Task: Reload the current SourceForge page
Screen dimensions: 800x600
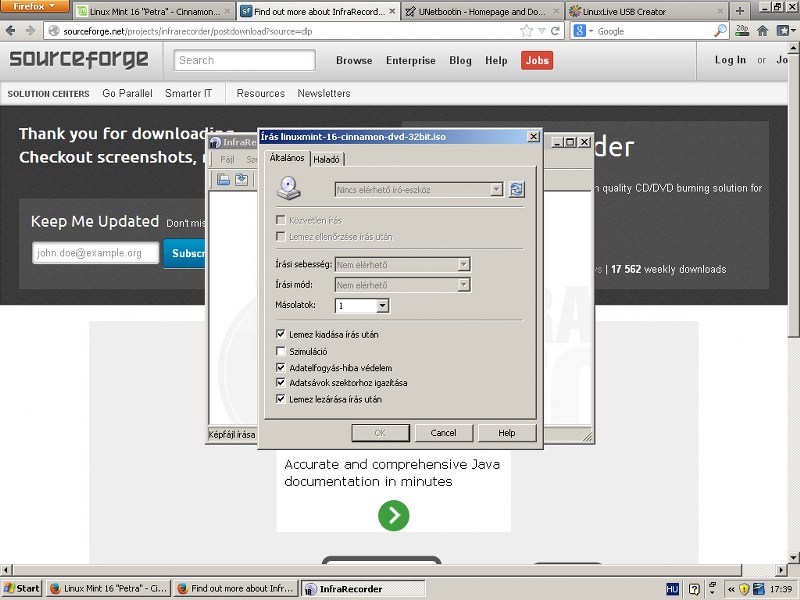Action: pyautogui.click(x=555, y=31)
